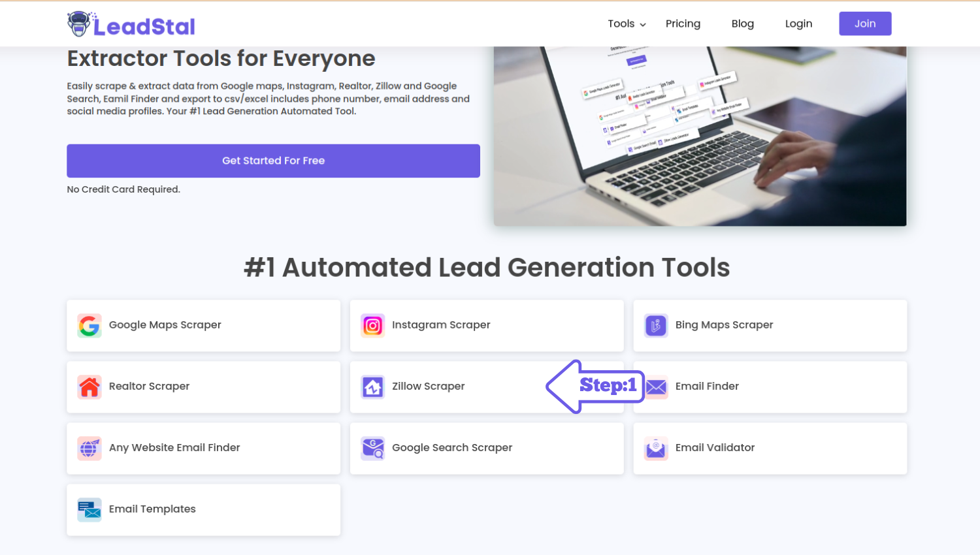Open the Google Maps Scraper link

[x=204, y=325]
